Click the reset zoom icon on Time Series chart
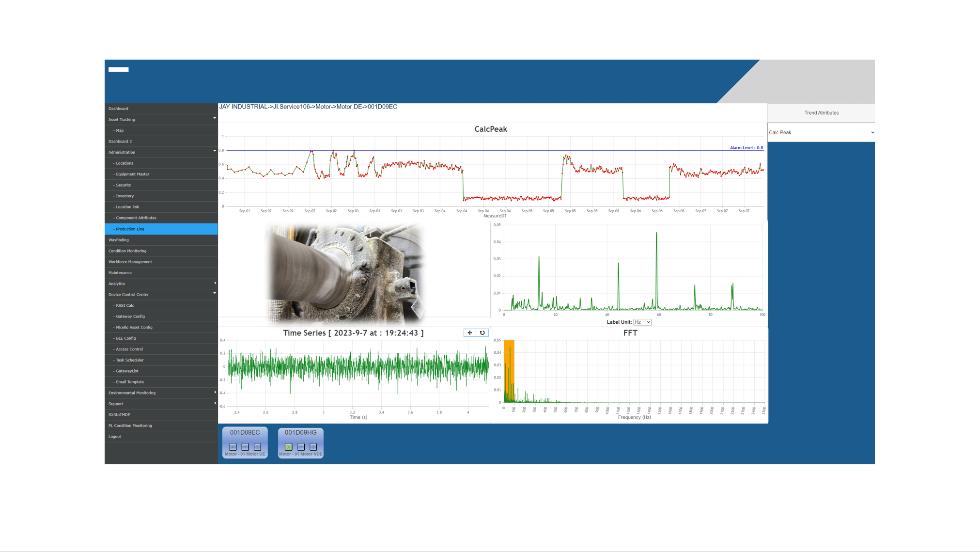 [x=482, y=333]
